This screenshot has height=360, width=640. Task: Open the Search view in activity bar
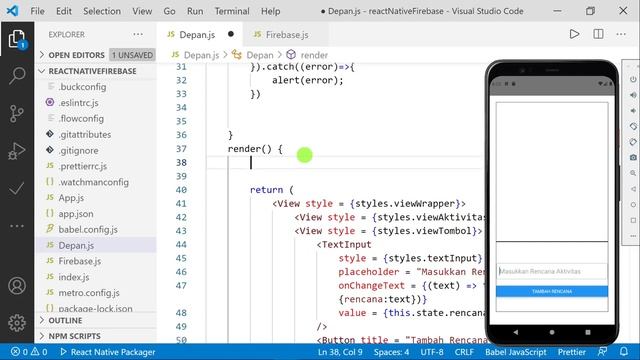[17, 76]
